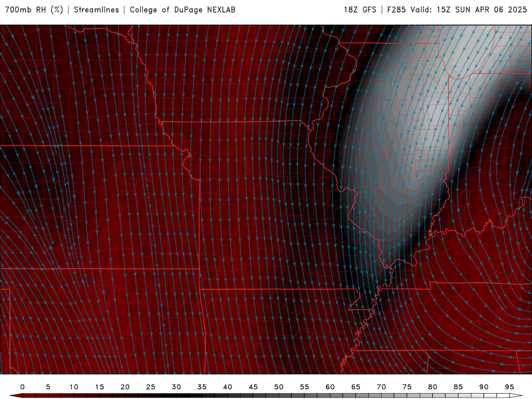Click the "10" label on the color scale
The width and height of the screenshot is (532, 399).
pyautogui.click(x=74, y=387)
